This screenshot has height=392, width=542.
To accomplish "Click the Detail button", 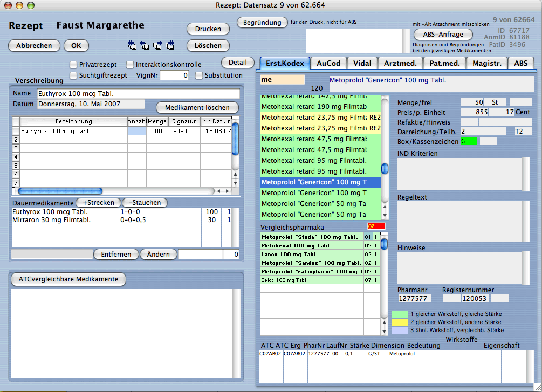I will pyautogui.click(x=238, y=63).
